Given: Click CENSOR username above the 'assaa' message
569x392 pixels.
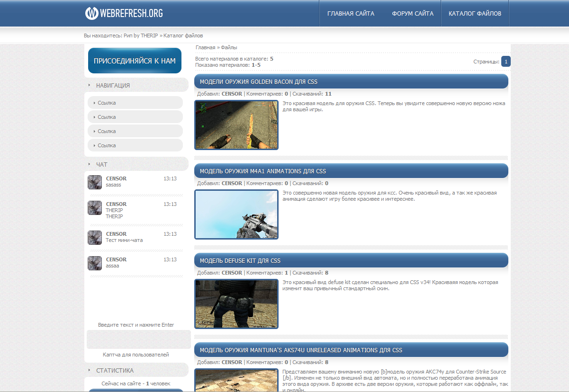Looking at the screenshot, I should coord(116,259).
